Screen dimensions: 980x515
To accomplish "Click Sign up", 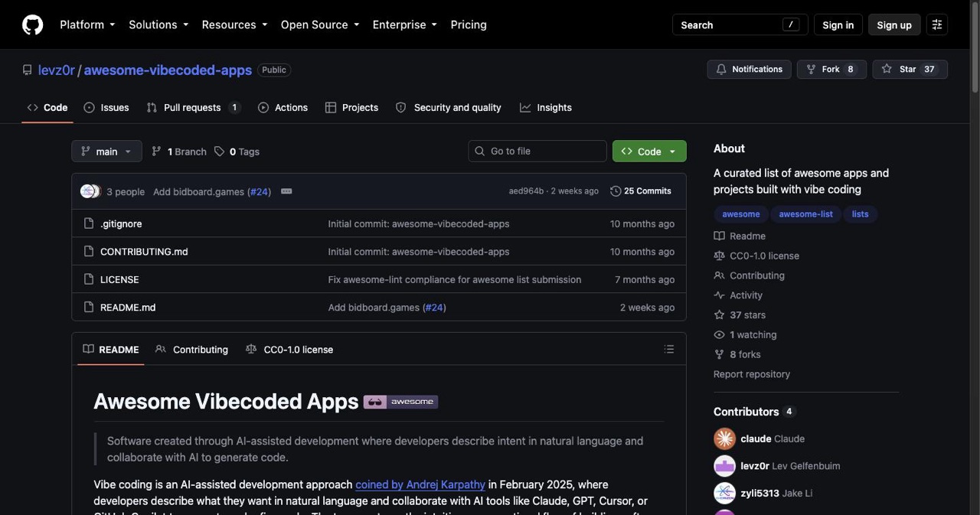I will click(x=894, y=24).
